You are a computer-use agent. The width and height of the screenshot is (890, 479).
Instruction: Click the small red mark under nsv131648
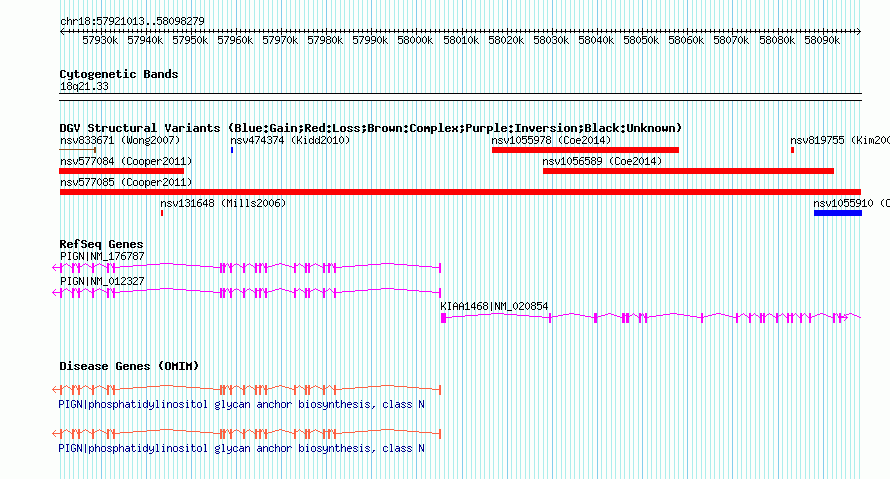[x=162, y=213]
